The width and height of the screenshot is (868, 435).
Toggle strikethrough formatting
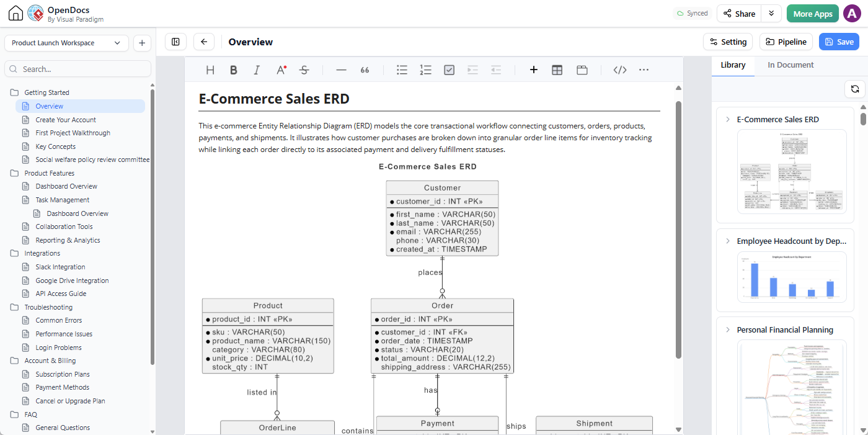tap(304, 70)
